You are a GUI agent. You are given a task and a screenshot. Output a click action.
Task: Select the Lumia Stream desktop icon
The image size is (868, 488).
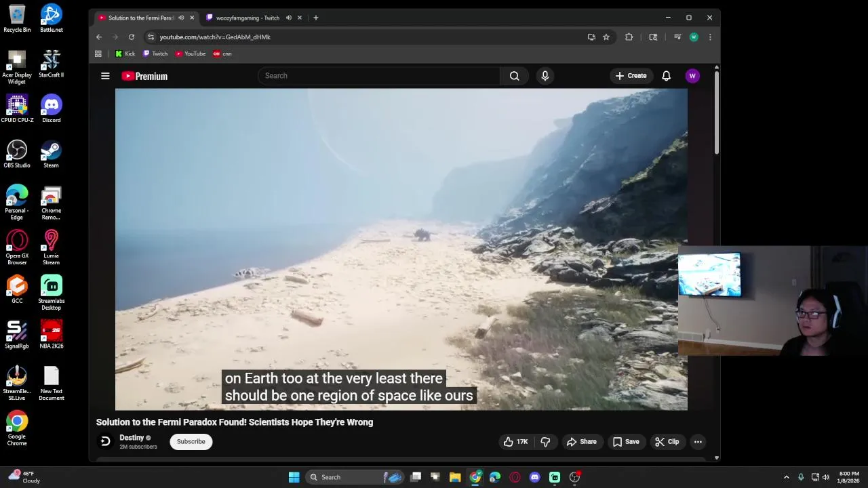coord(51,247)
